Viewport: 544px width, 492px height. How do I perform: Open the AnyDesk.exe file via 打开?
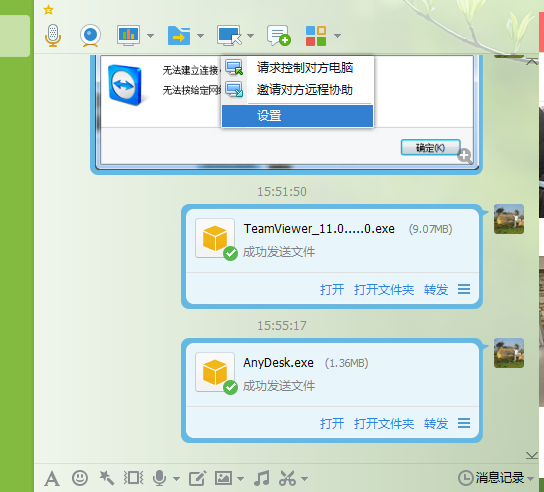(332, 424)
